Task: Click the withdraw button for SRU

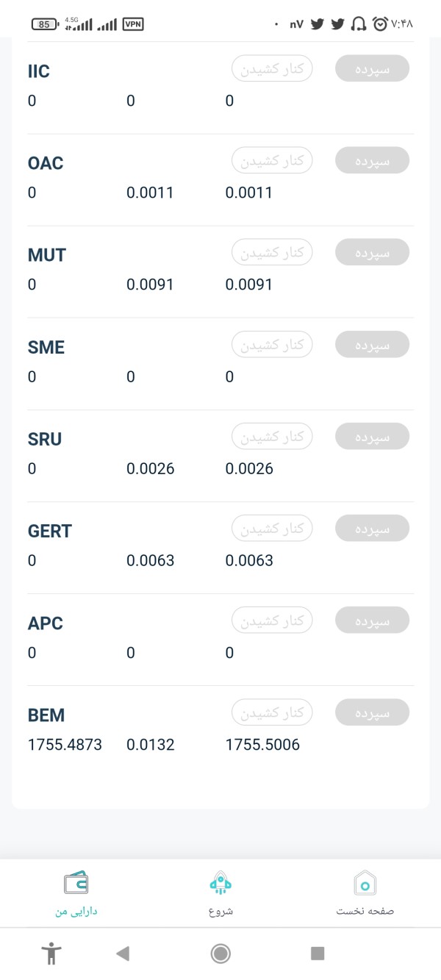Action: 273,436
